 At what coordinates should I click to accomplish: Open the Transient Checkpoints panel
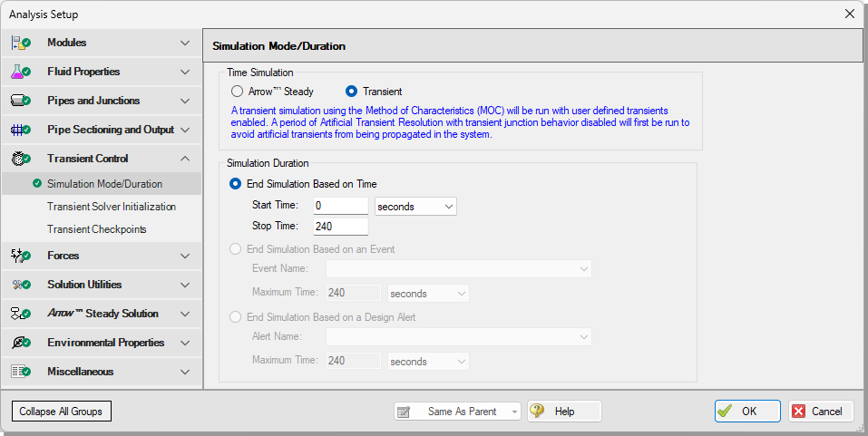tap(97, 229)
